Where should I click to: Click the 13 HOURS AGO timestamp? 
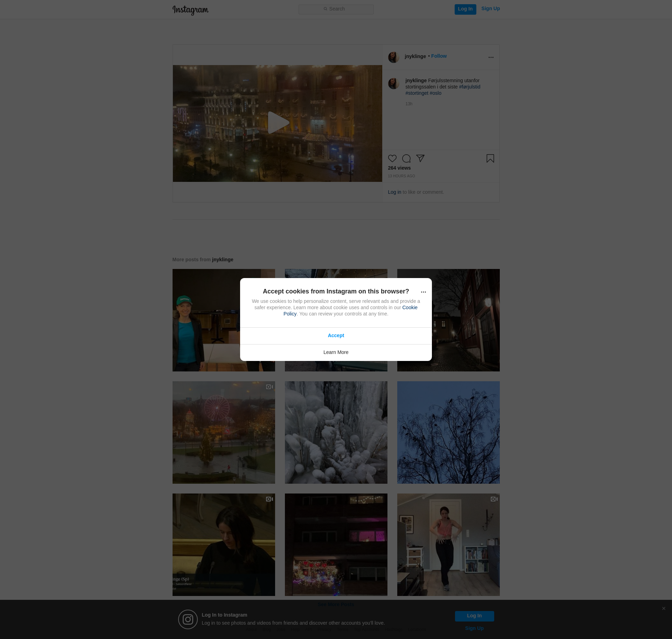tap(401, 176)
